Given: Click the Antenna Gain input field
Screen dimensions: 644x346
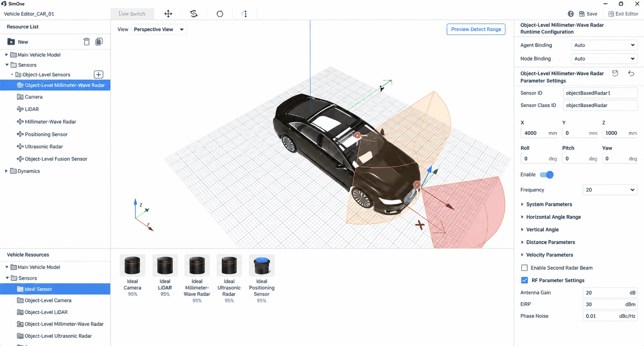Looking at the screenshot, I should point(610,293).
